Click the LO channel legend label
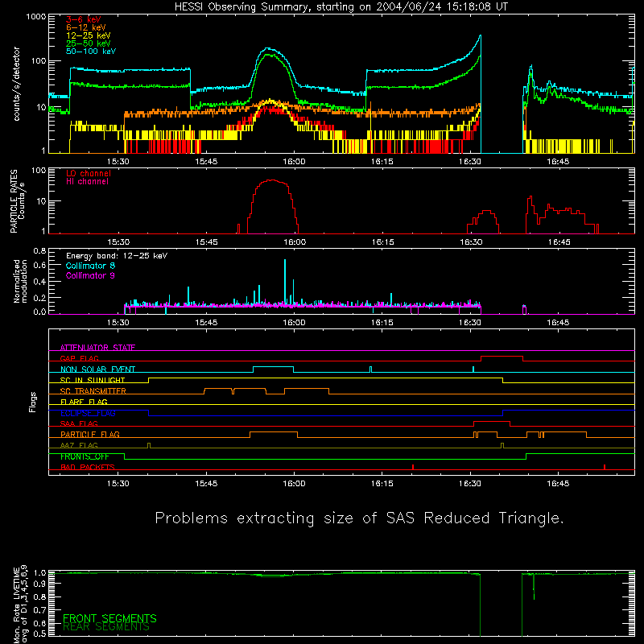This screenshot has width=644, height=644. tap(89, 173)
